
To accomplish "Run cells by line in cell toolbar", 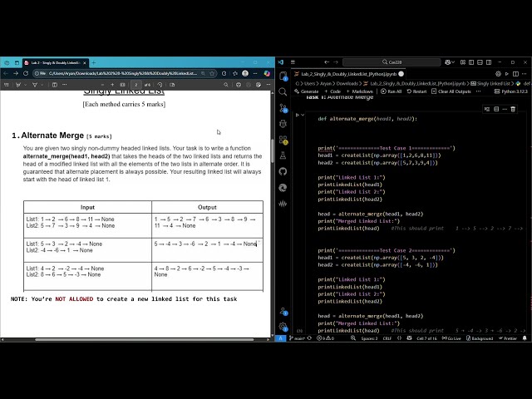I will [x=487, y=109].
